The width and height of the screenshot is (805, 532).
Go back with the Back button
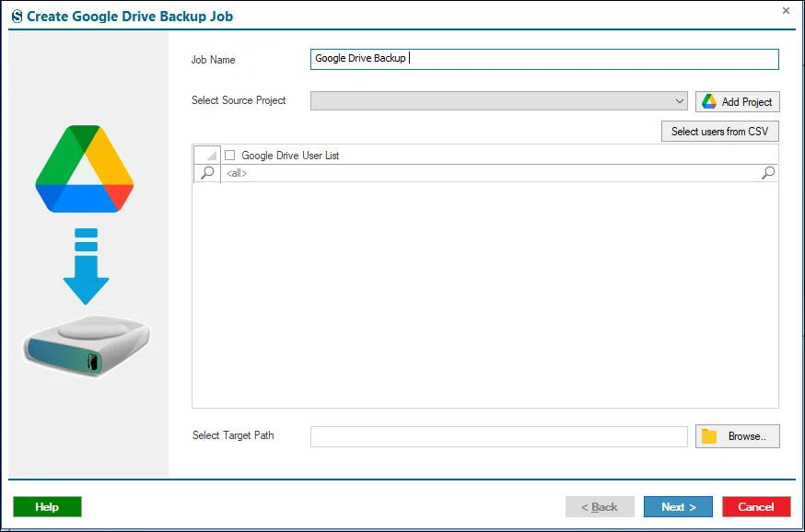(600, 507)
